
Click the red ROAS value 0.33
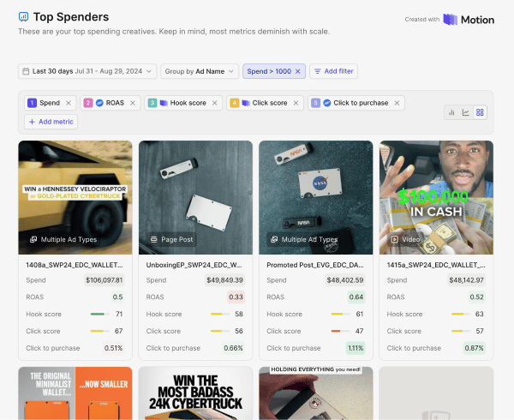coord(236,297)
